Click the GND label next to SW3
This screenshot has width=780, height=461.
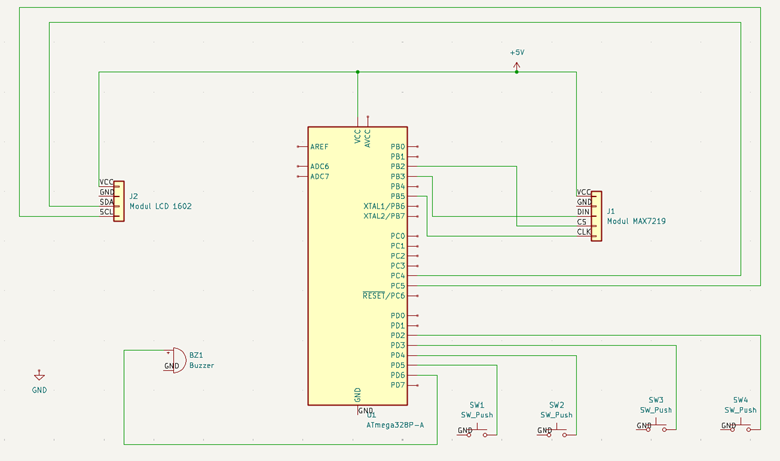tap(644, 426)
